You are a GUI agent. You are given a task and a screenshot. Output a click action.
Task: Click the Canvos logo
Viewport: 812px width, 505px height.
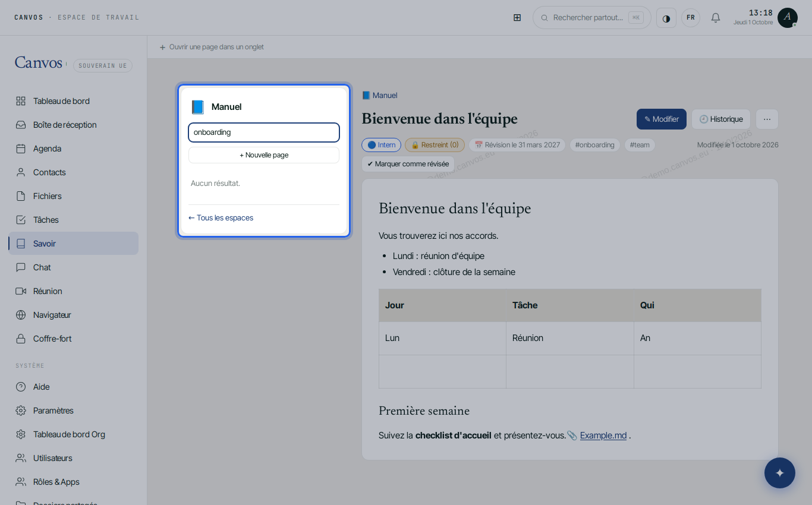point(39,62)
